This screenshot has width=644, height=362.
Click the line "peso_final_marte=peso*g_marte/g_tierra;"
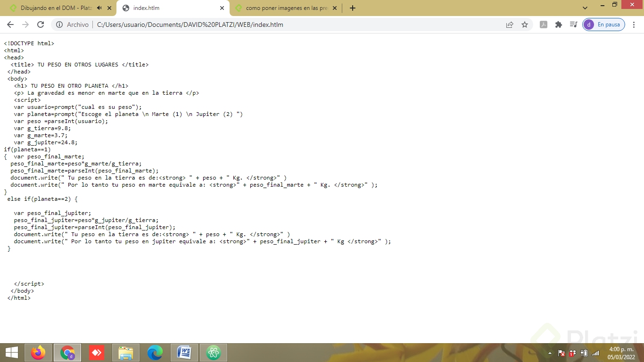[76, 164]
